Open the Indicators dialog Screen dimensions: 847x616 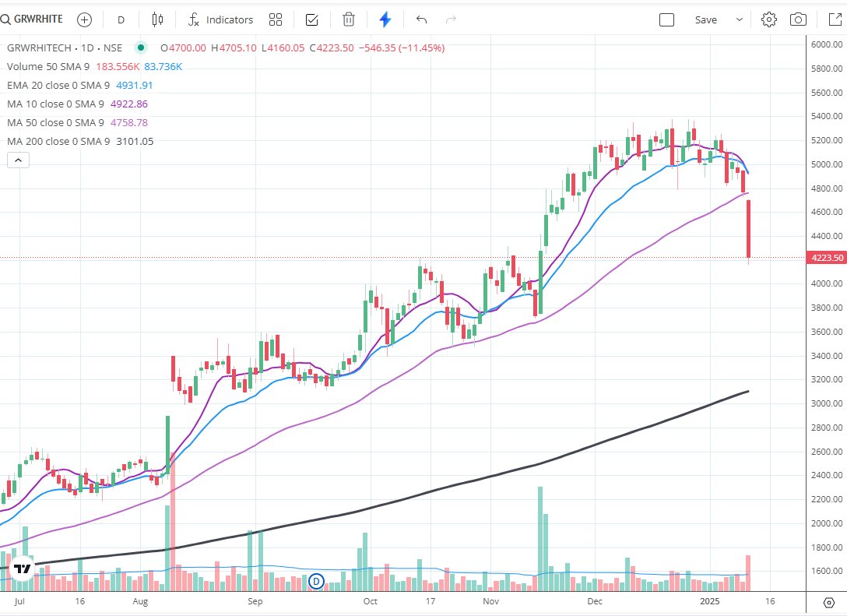218,19
